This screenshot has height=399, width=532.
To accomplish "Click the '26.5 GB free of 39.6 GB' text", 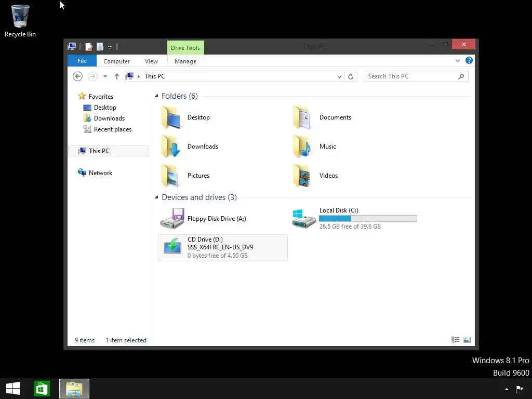I will pyautogui.click(x=350, y=227).
